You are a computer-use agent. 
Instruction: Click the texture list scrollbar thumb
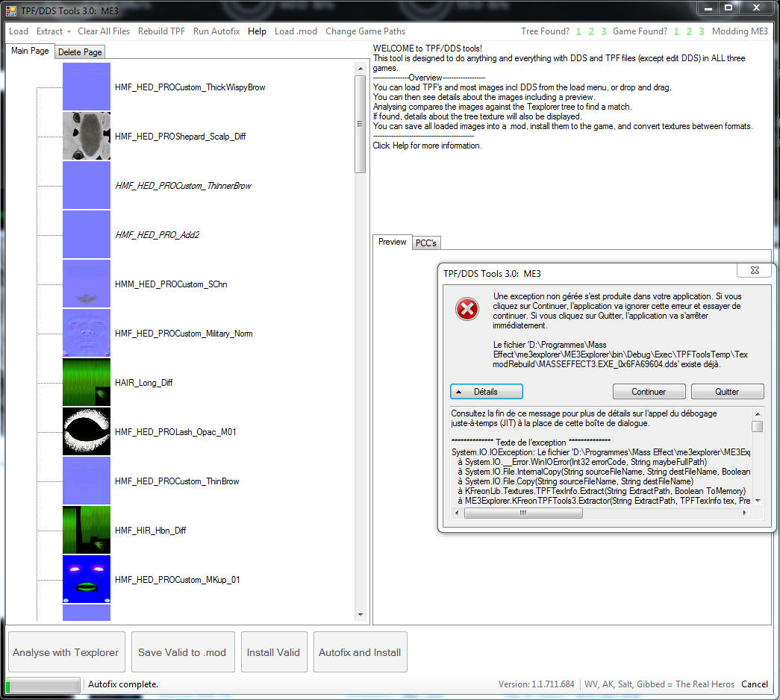(x=361, y=124)
